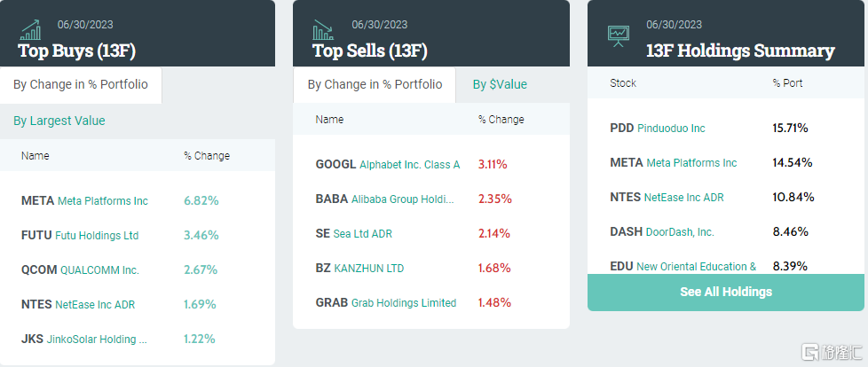Click the Top Sells declining chart icon
Viewport: 868px width, 367px height.
(x=324, y=31)
